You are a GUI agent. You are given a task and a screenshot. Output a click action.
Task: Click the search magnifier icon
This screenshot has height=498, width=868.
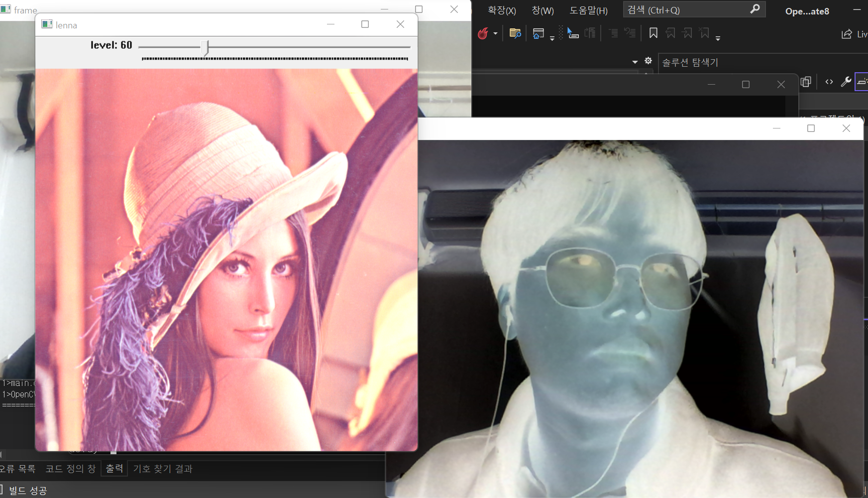pos(755,9)
